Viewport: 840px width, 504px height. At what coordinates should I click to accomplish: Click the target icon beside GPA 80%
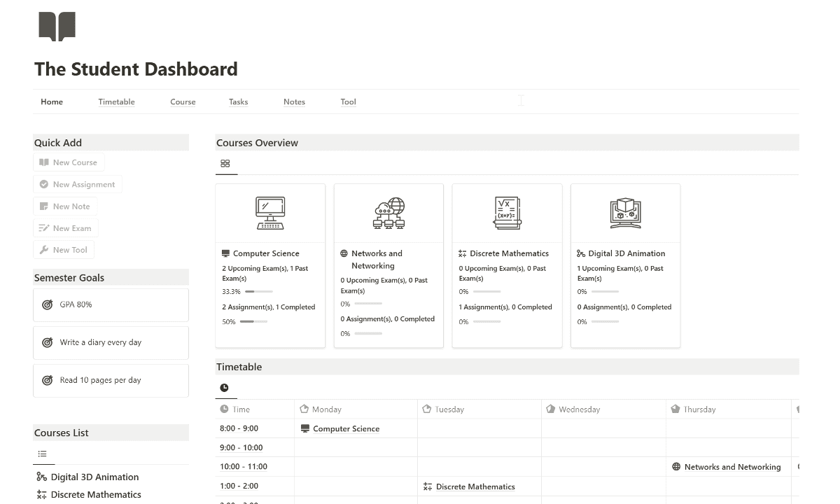48,304
